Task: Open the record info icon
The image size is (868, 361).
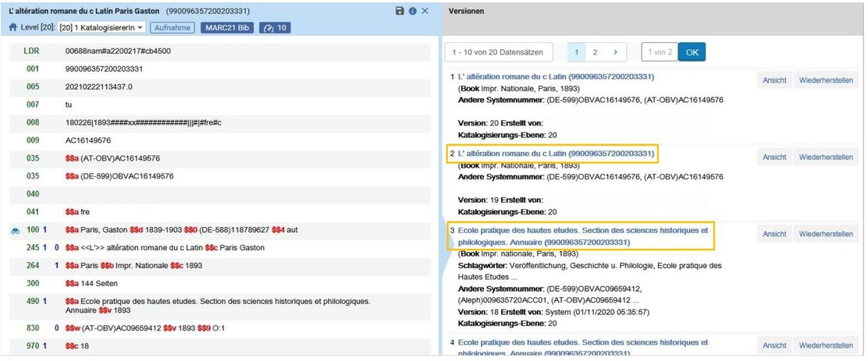Action: coord(412,11)
